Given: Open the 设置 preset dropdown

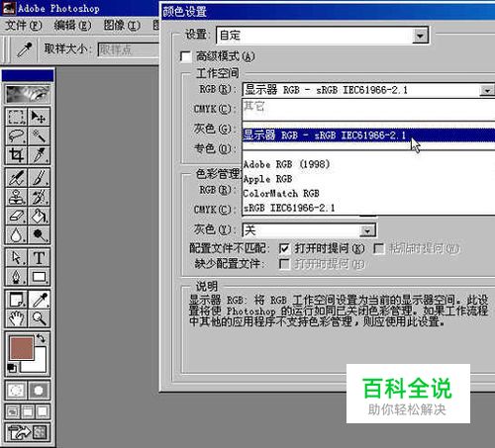Looking at the screenshot, I should click(420, 36).
